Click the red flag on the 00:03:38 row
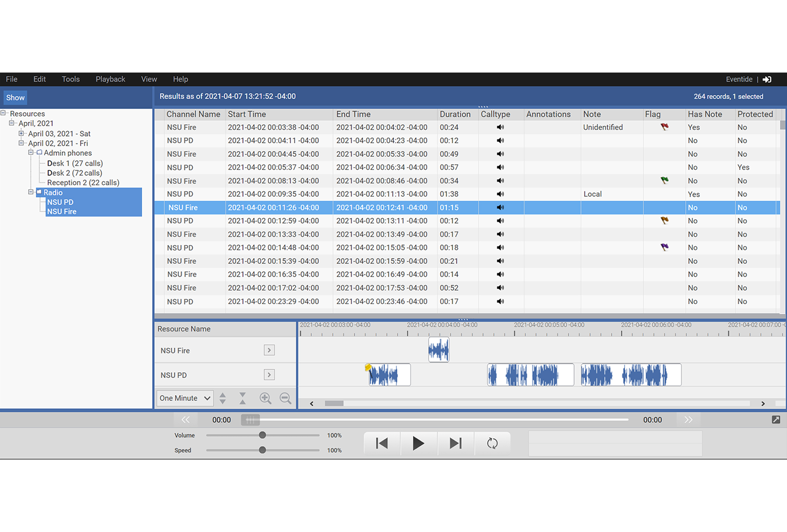 coord(664,127)
